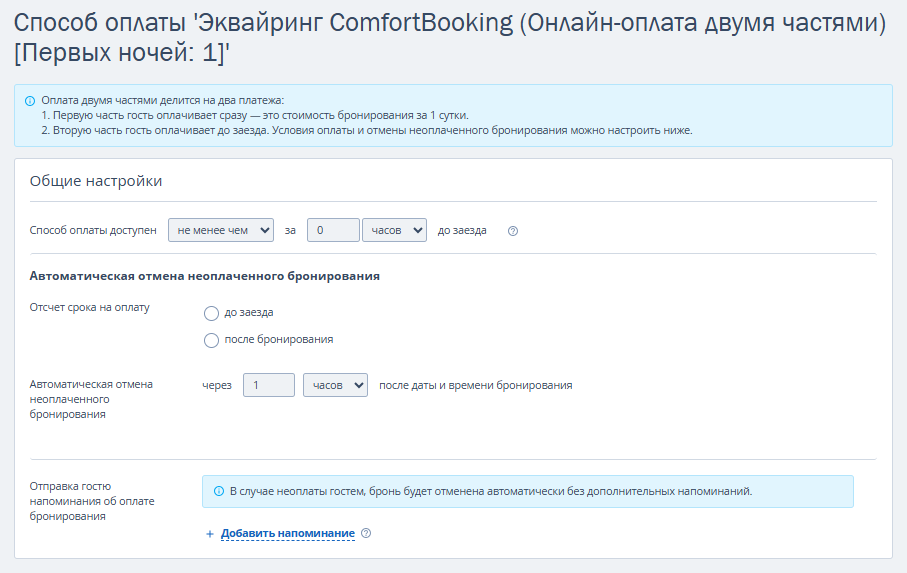Click 'Отправка гостю напоминания об оплате' label
907x573 pixels.
[92, 501]
